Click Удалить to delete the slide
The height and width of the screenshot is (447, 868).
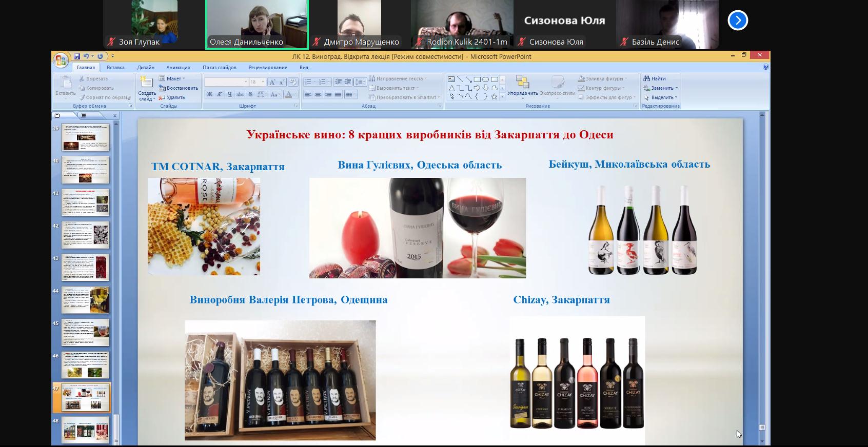pos(172,97)
